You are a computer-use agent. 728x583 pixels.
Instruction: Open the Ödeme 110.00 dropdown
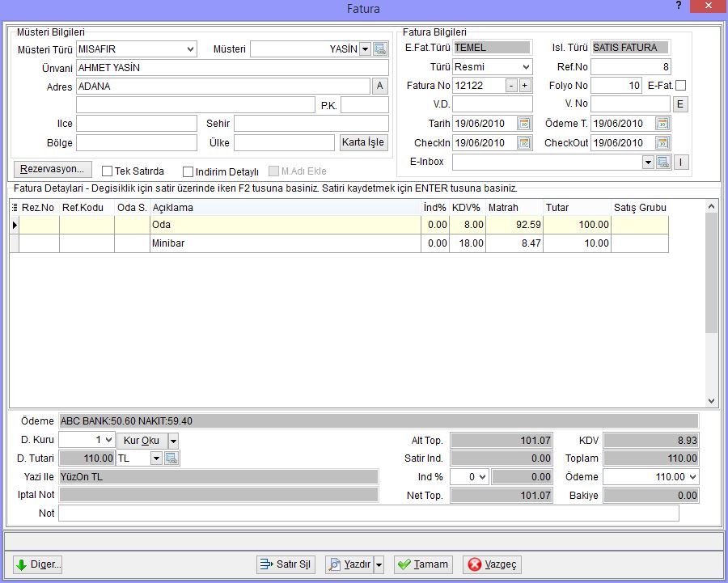pos(693,477)
